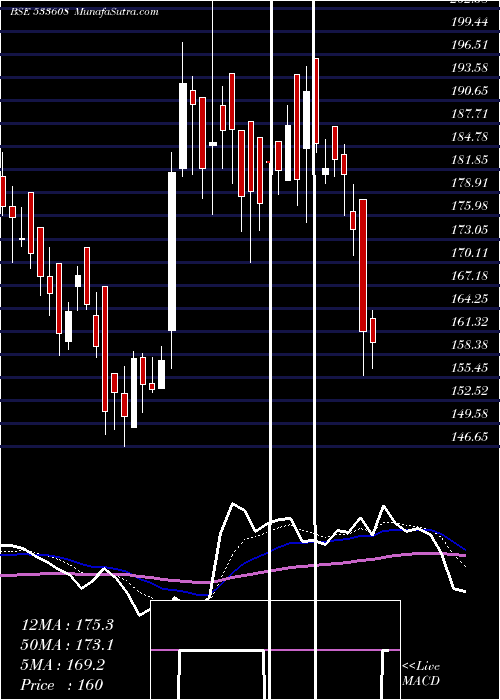500x700 pixels.
Task: Click the 170.11 price axis label
Action: coord(469,253)
